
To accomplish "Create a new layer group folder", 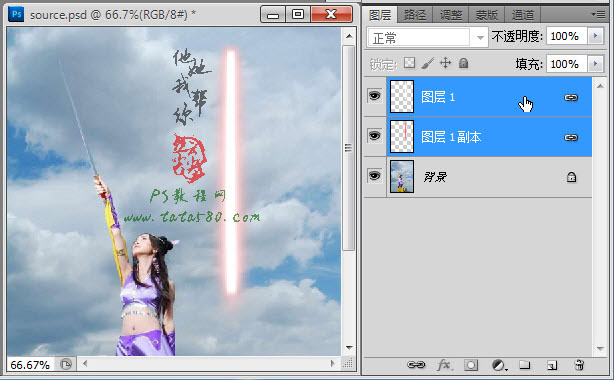I will pos(525,365).
